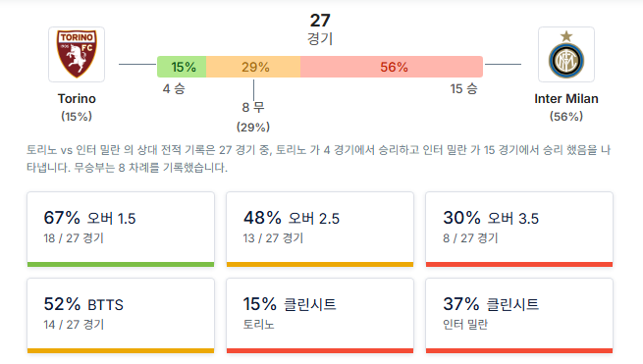
Task: Click the 48% 오버 2.5 stat card
Action: click(320, 230)
